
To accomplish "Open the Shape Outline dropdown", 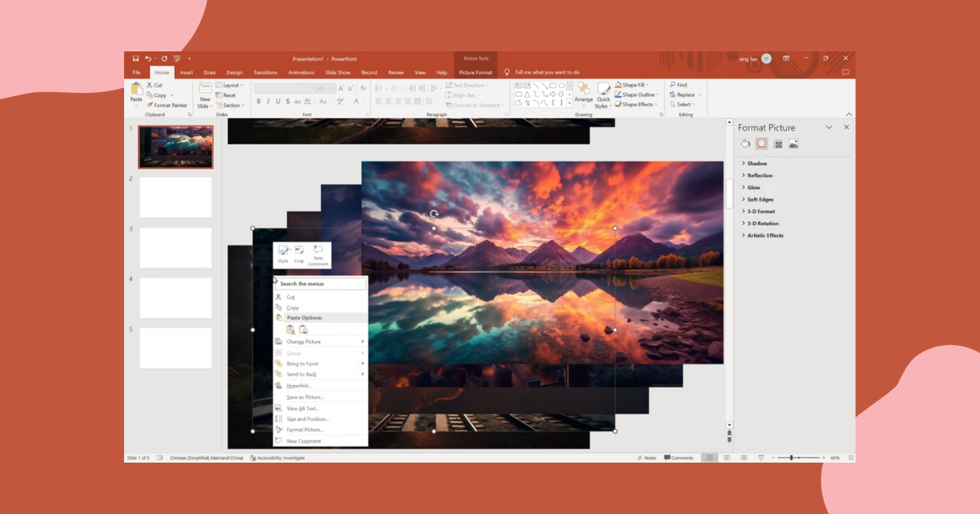I will point(638,95).
